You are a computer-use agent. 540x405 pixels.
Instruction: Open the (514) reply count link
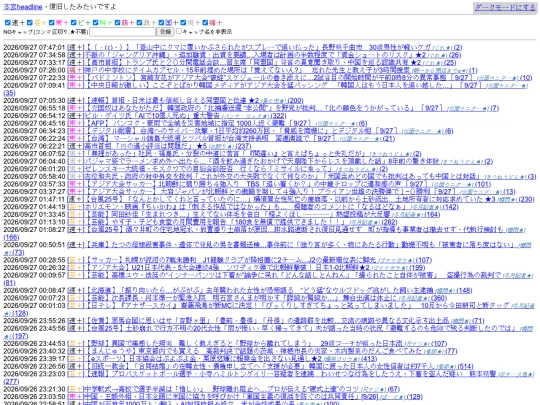pos(465,366)
